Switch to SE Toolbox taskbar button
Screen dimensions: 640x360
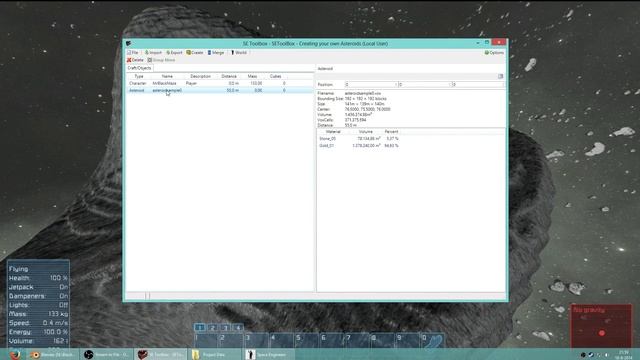coord(161,355)
